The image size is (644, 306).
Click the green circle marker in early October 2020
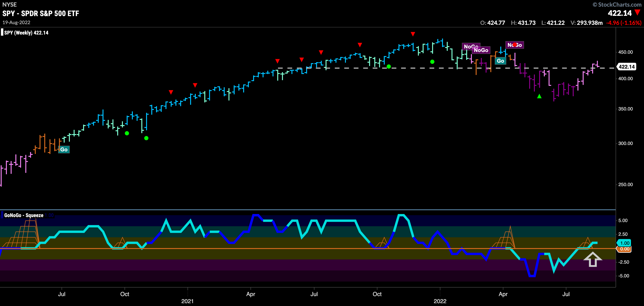click(x=127, y=133)
